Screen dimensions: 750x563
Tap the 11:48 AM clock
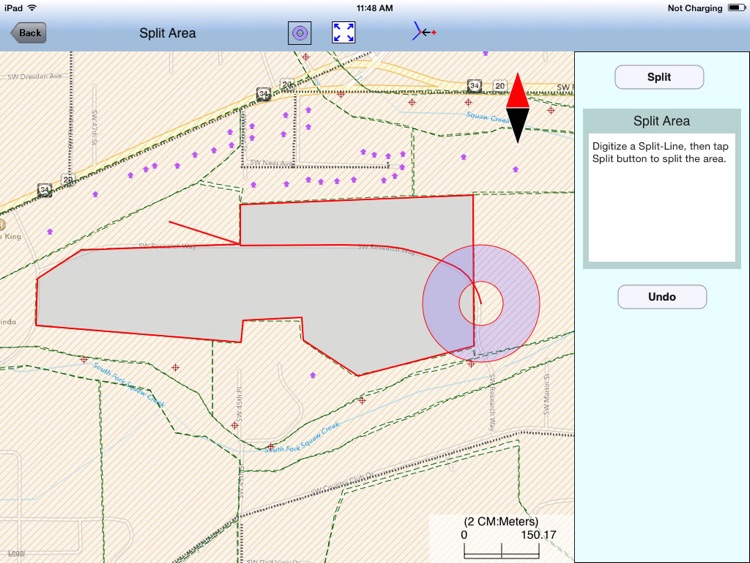[375, 8]
